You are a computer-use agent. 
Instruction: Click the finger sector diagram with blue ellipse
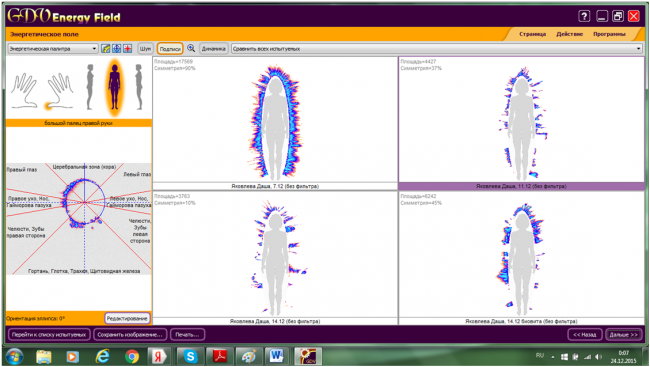coord(79,219)
